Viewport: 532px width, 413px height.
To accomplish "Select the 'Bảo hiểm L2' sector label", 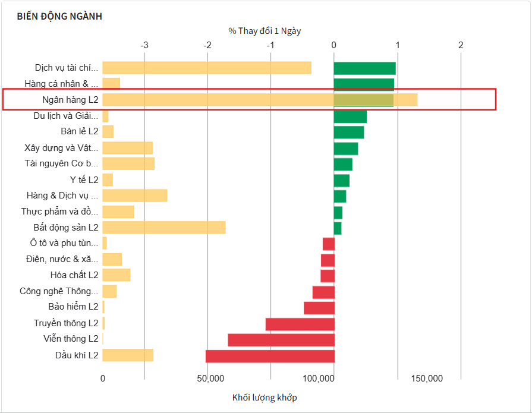I will (x=73, y=307).
